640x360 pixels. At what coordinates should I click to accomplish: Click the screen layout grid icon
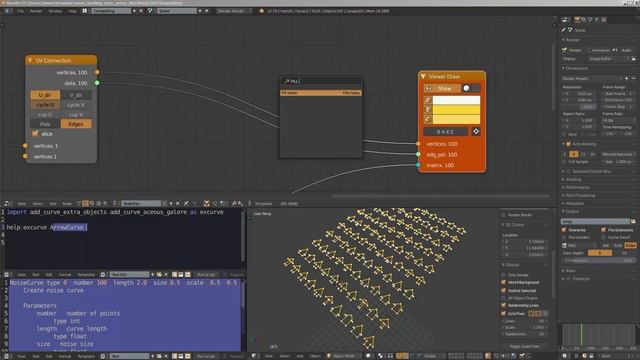pyautogui.click(x=85, y=11)
